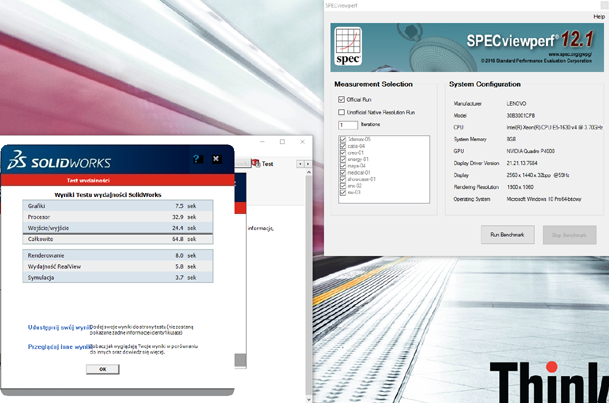
Task: Toggle the medical-01 viewset checkbox
Action: pos(343,172)
